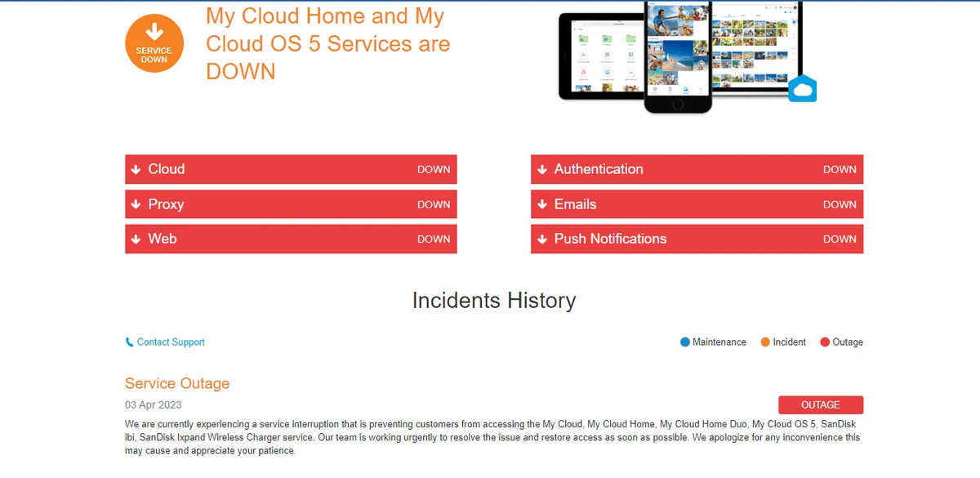Image resolution: width=980 pixels, height=478 pixels.
Task: Select the orange Incident legend dot
Action: pyautogui.click(x=765, y=342)
